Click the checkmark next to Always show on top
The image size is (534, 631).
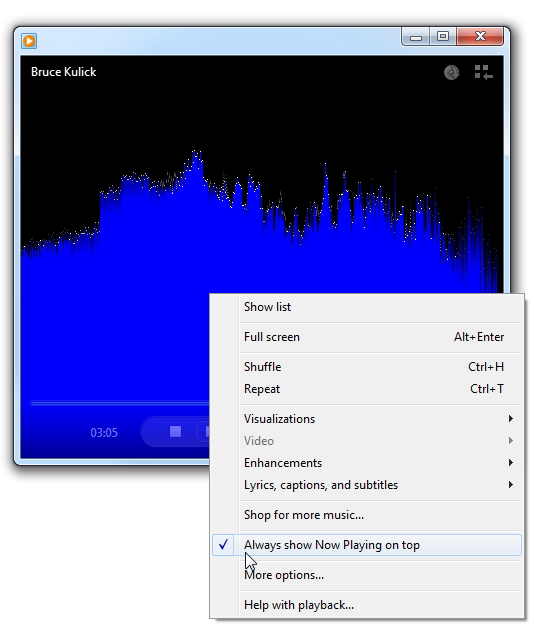click(223, 544)
